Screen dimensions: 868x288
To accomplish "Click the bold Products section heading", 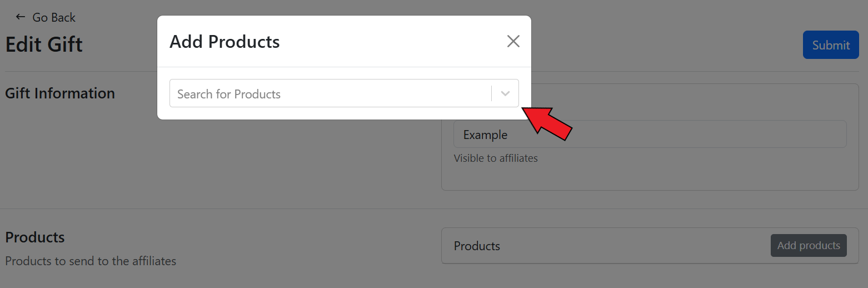I will click(35, 237).
